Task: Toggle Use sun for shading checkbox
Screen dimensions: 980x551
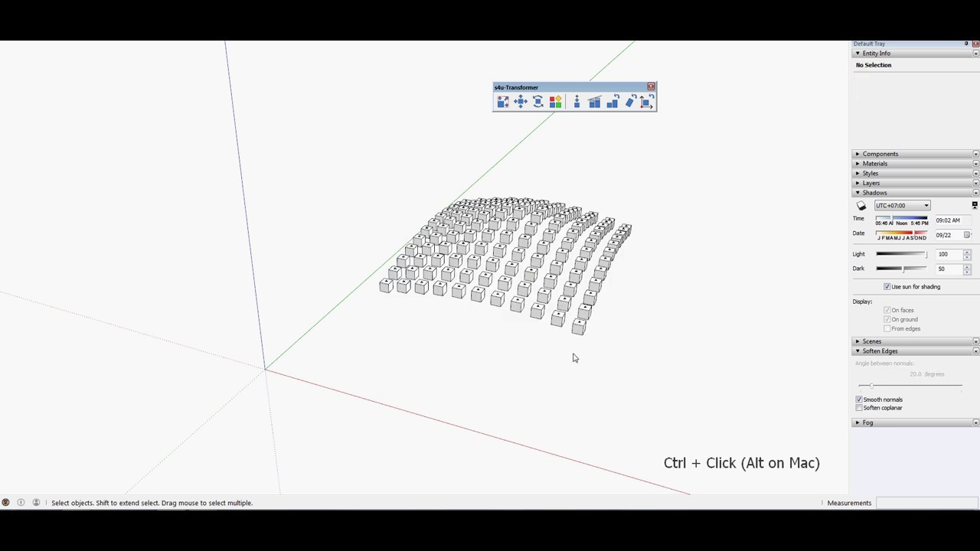Action: pos(887,287)
